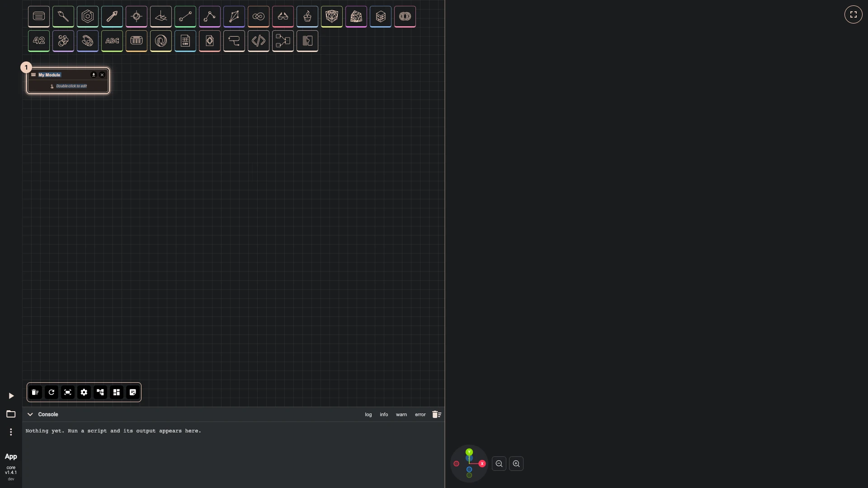Clear the Console output with trash icon
The image size is (868, 488).
pyautogui.click(x=437, y=415)
